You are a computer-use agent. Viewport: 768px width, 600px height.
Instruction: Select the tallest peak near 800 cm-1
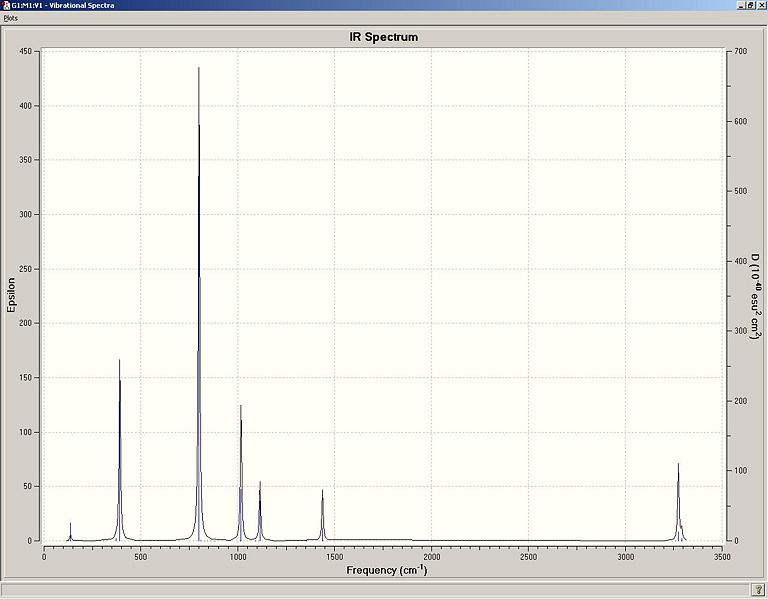[x=199, y=304]
